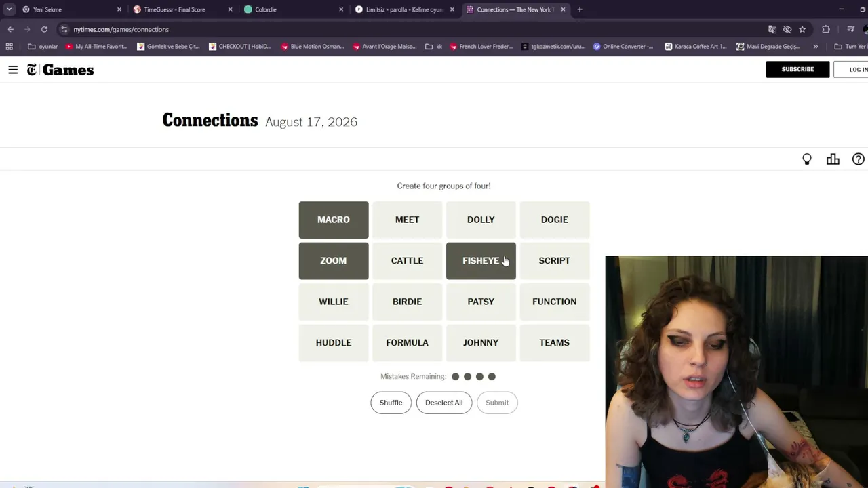
Task: Select the WILLIE tile
Action: coord(334,302)
